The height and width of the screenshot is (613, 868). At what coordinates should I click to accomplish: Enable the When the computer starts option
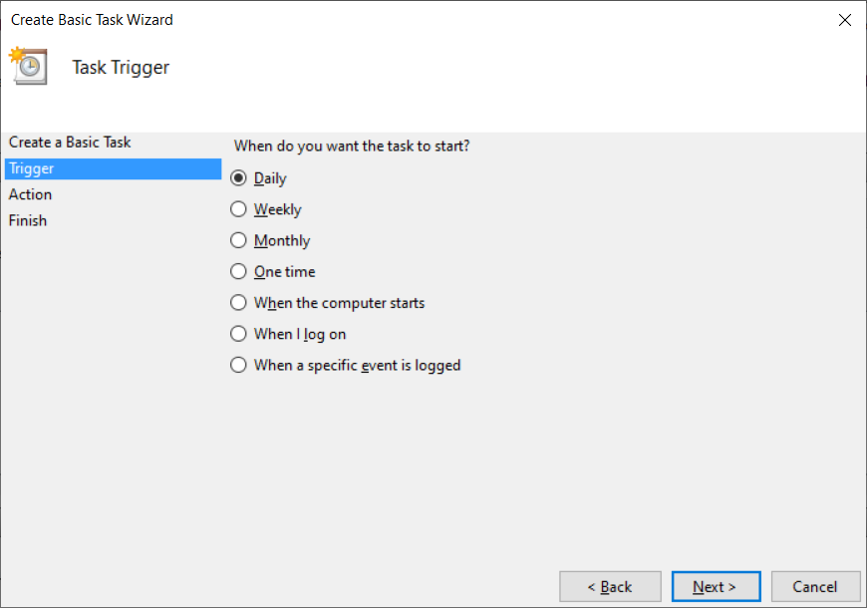238,302
